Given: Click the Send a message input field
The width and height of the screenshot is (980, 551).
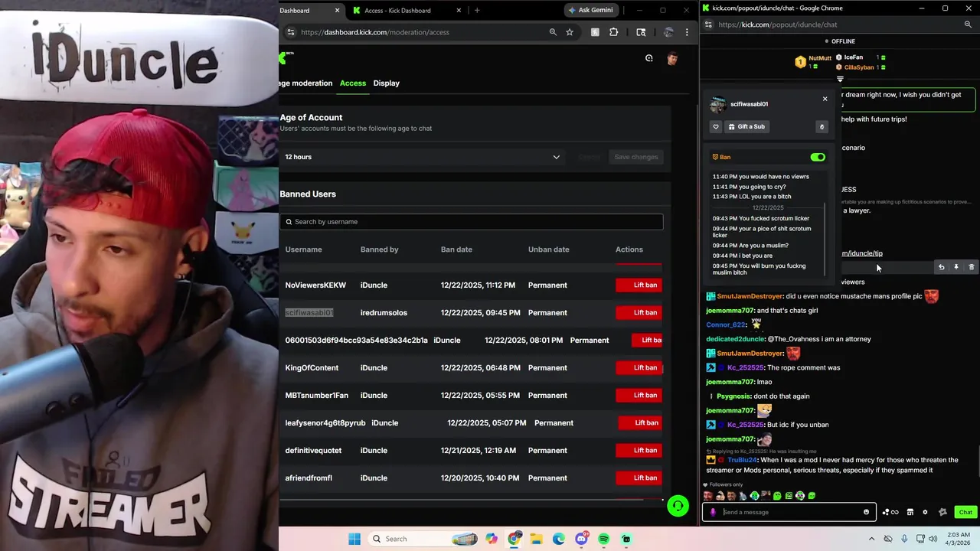Looking at the screenshot, I should [x=789, y=512].
